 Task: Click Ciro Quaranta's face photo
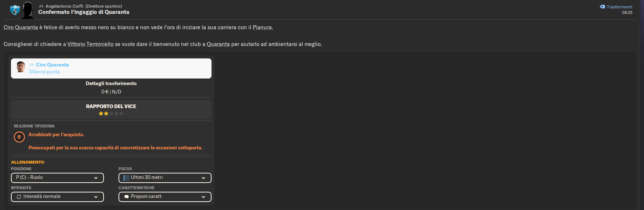[21, 67]
